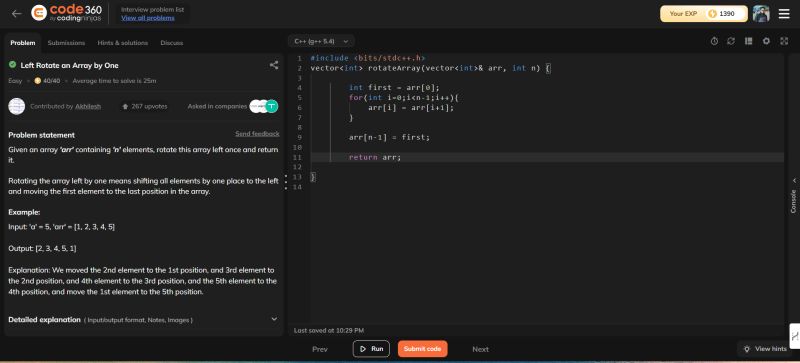Open View hints button
800x363 pixels.
pos(765,349)
